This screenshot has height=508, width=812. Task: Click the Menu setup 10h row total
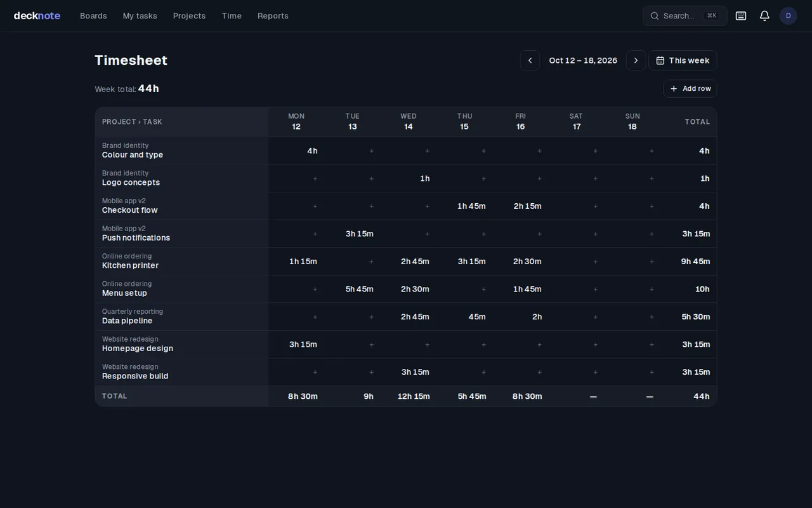click(x=702, y=289)
